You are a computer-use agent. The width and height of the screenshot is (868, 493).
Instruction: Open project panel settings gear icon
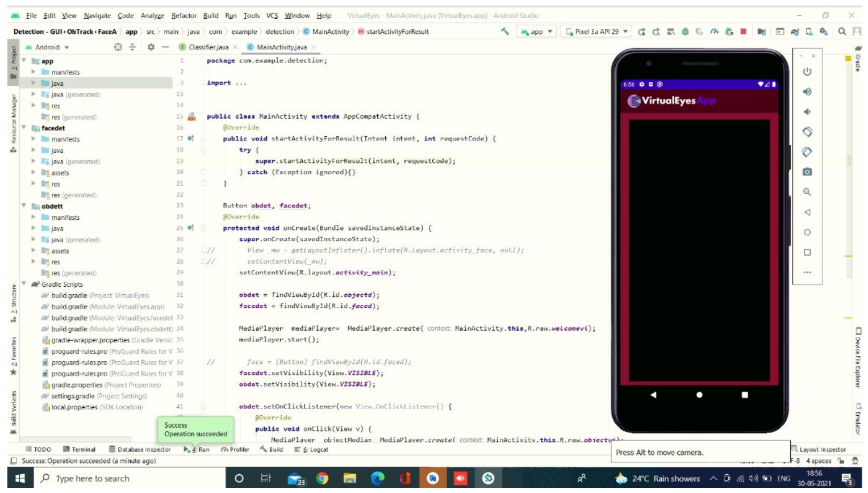[151, 47]
